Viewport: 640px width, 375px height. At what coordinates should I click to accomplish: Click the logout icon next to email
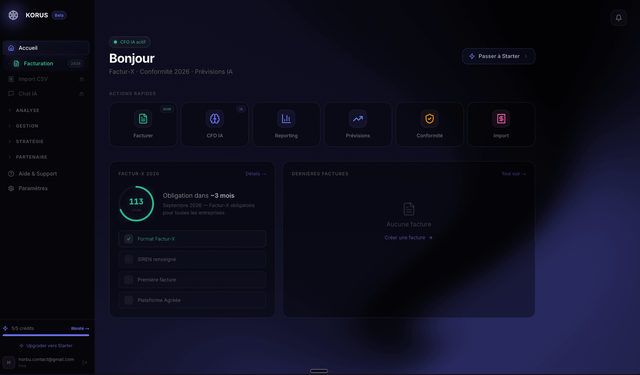click(84, 362)
